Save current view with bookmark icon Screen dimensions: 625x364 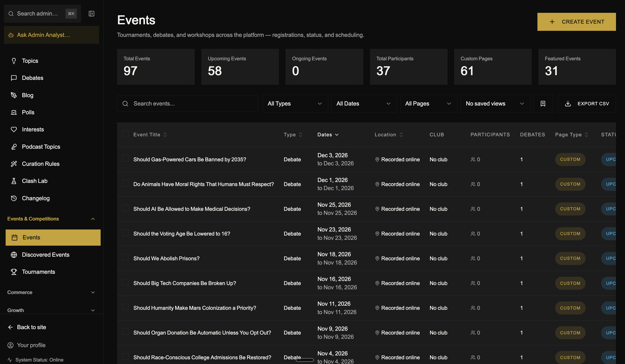click(x=543, y=103)
